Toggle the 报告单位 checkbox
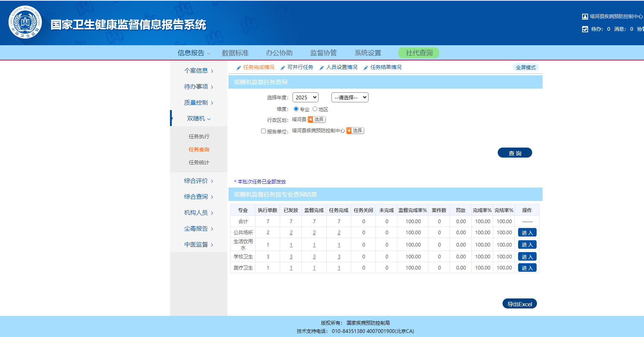This screenshot has width=644, height=337. tap(263, 131)
